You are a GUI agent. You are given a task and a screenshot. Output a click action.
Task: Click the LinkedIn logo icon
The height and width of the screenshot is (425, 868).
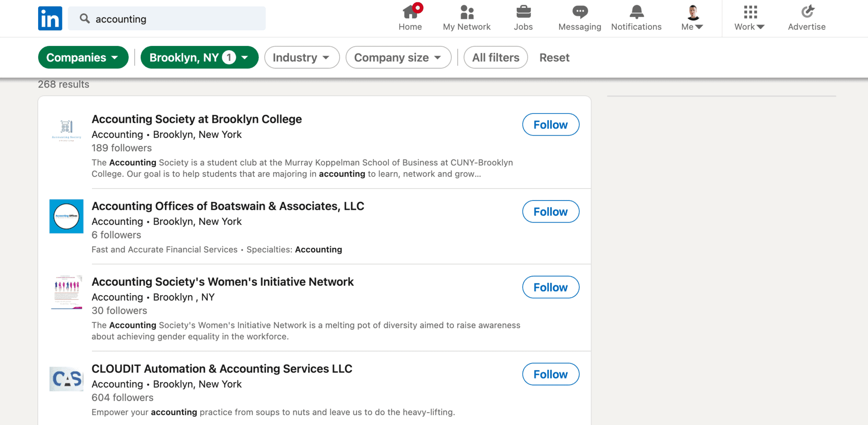pos(50,18)
